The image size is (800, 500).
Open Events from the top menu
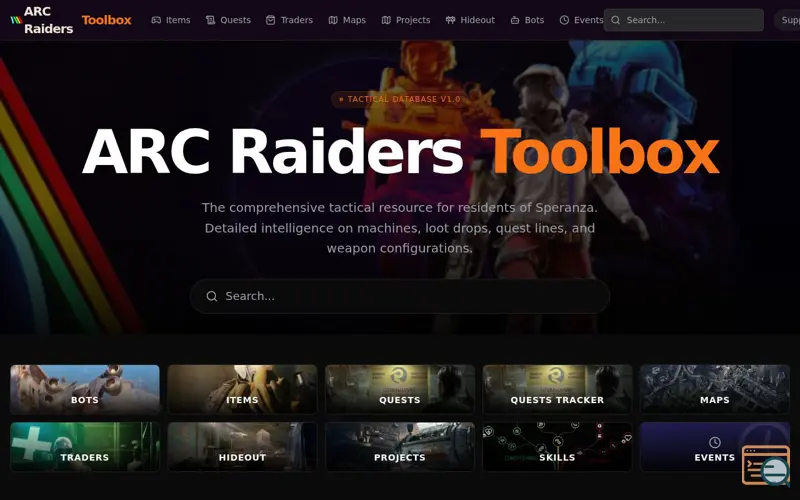582,20
